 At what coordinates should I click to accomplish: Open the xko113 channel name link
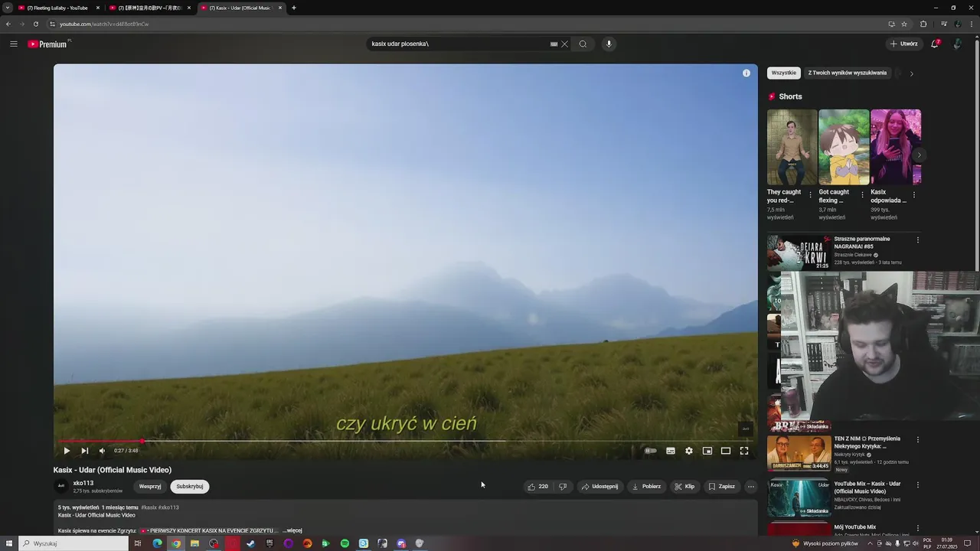[x=83, y=483]
